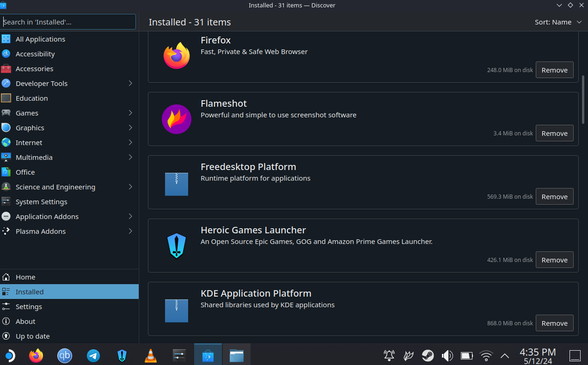
Task: Remove the Freedesktop Platform runtime
Action: click(x=554, y=196)
